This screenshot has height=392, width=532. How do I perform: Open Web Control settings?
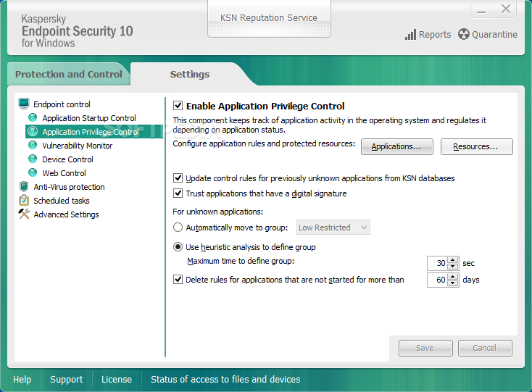[x=64, y=173]
